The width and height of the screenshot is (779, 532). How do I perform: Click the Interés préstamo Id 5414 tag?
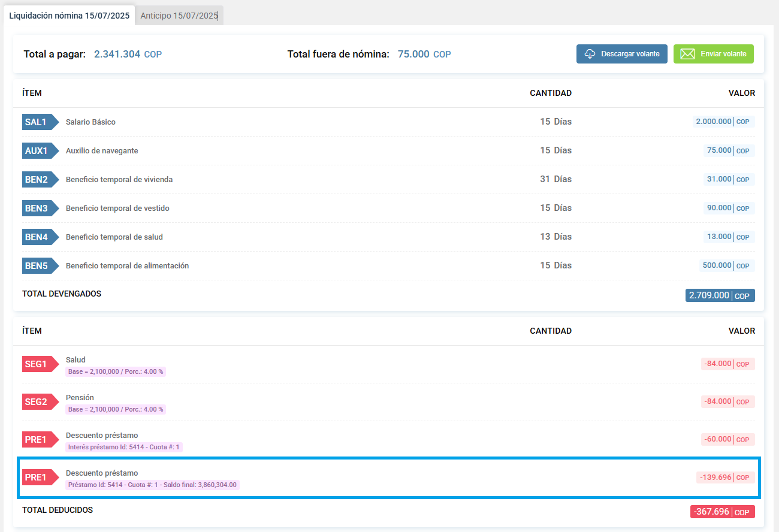124,447
